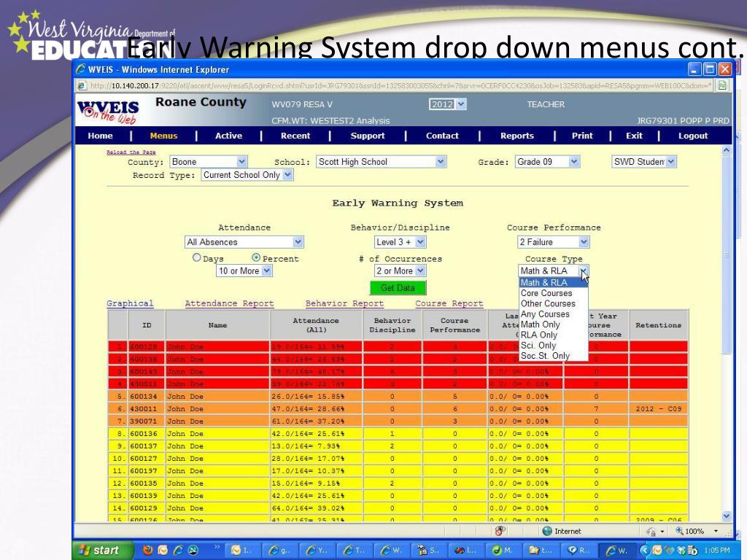Open Support in navigation bar
This screenshot has width=747, height=560.
coord(368,136)
